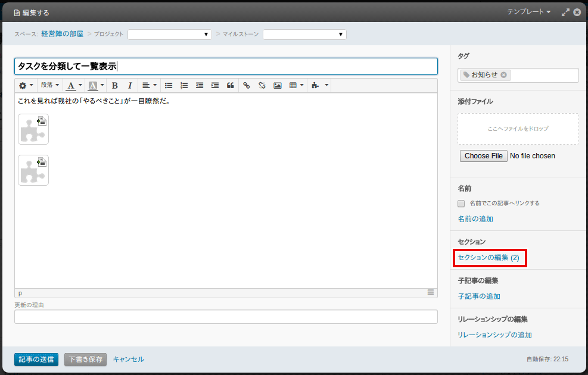Open the セクションの編集 (2) link
588x375 pixels.
pyautogui.click(x=489, y=258)
